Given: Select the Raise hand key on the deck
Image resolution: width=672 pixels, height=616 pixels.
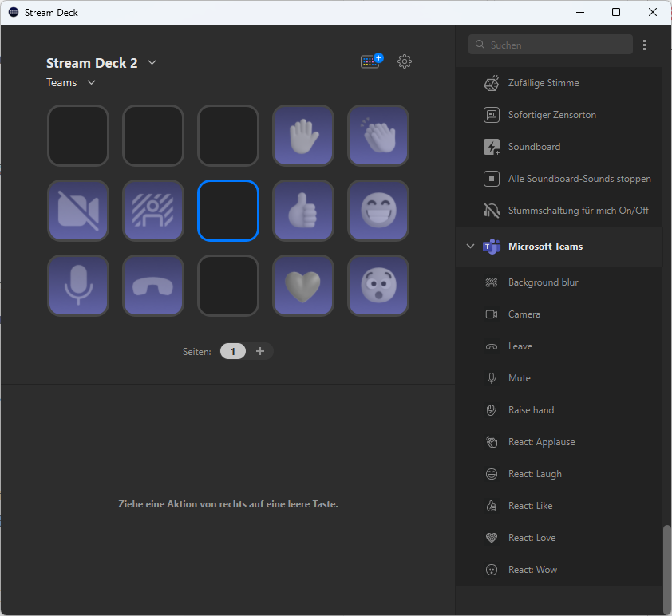Looking at the screenshot, I should click(303, 136).
